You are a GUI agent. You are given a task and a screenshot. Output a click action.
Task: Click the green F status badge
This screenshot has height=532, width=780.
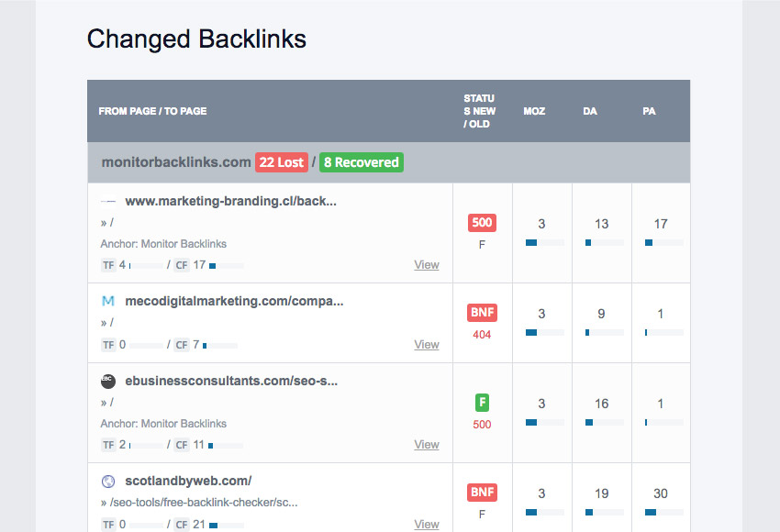click(482, 403)
